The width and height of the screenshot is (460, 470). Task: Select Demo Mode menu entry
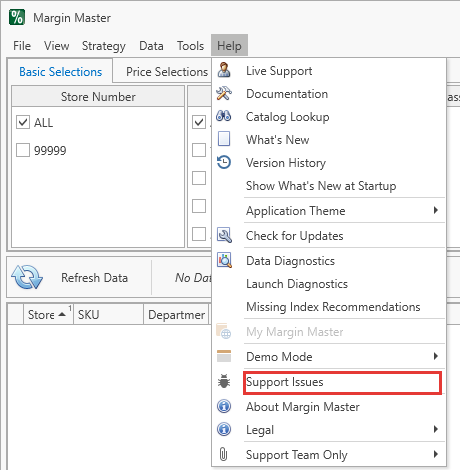[329, 356]
